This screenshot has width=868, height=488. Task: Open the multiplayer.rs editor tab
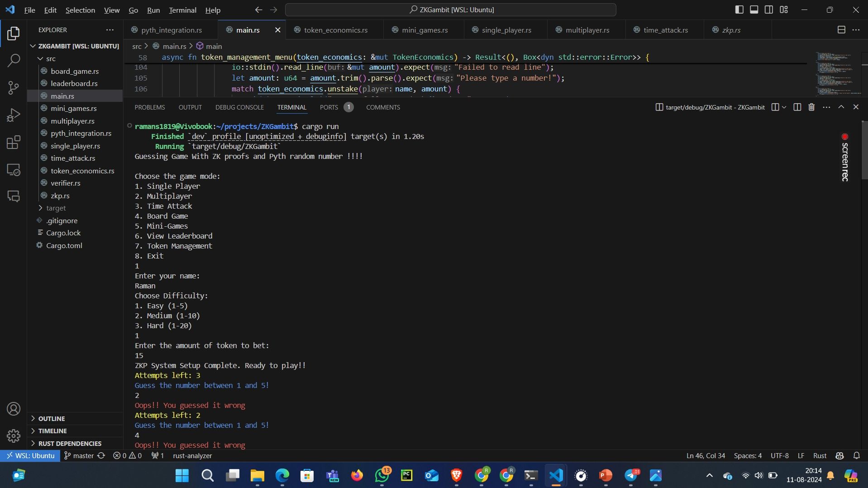[x=587, y=30]
